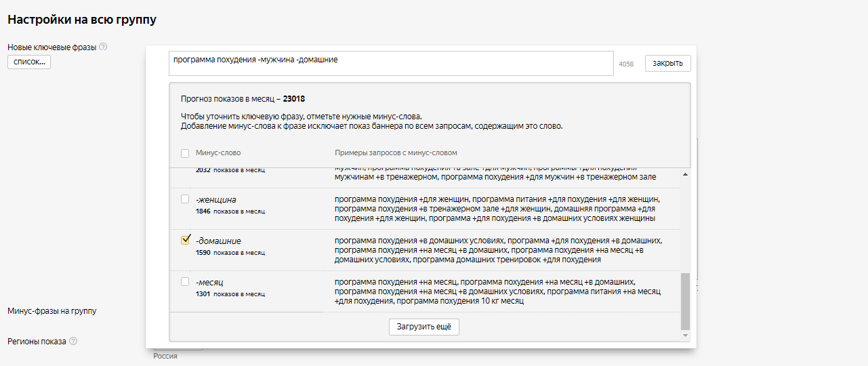The width and height of the screenshot is (868, 366).
Task: Click the 4058 character counter
Action: tap(626, 64)
